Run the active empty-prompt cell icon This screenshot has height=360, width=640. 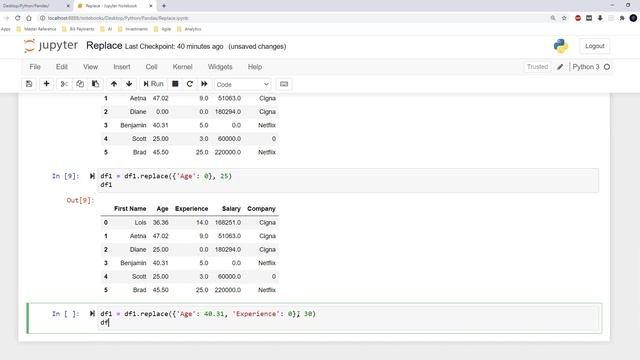92,313
